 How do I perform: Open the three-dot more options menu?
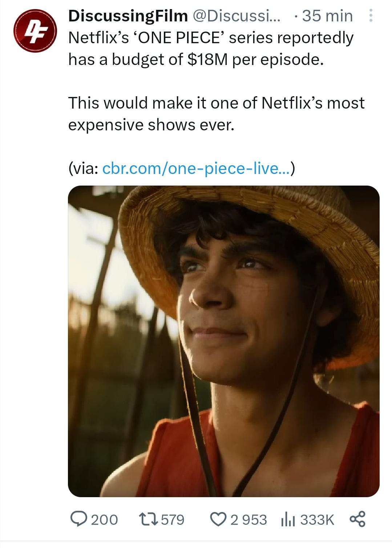(370, 16)
